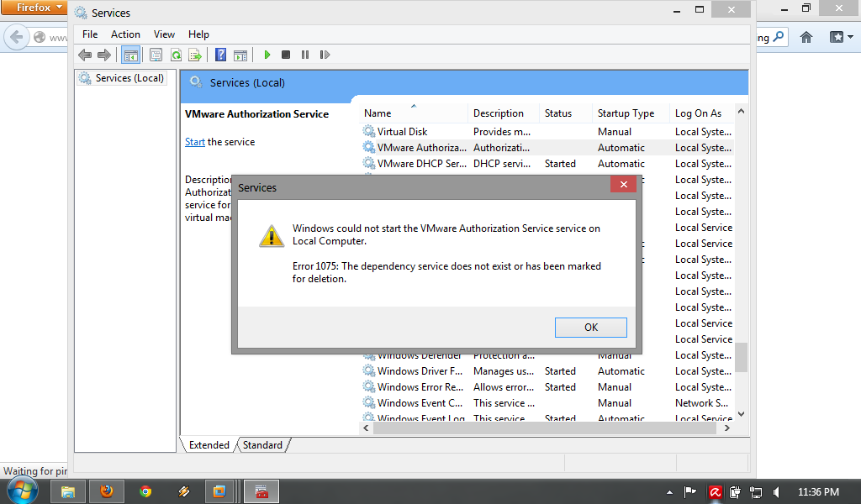Sort by the Name column header
The image size is (861, 504).
pos(415,113)
